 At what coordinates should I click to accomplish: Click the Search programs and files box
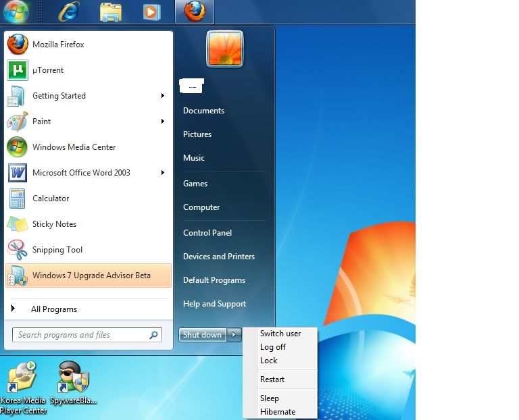(x=81, y=335)
